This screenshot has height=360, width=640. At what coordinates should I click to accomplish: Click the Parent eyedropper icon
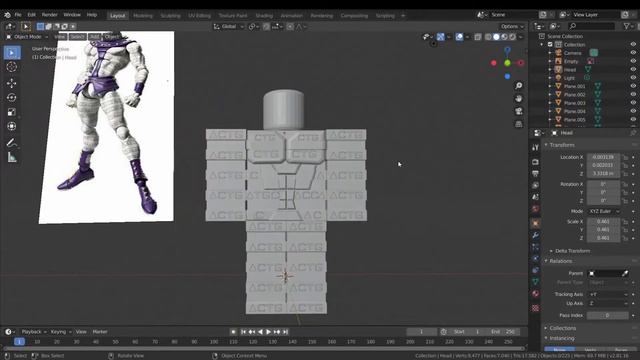click(x=625, y=273)
